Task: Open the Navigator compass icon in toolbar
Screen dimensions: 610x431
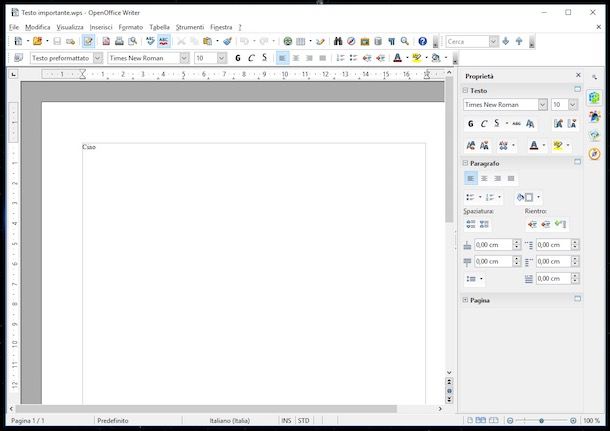Action: point(351,41)
